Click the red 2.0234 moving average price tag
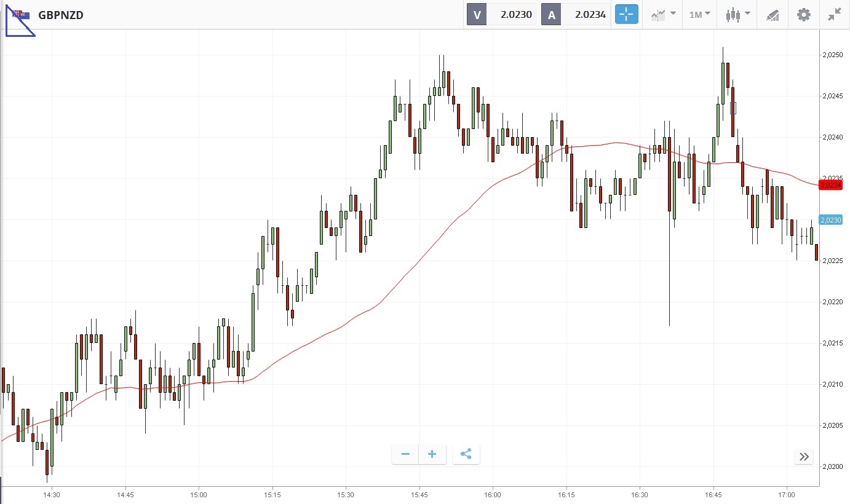This screenshot has height=504, width=850. (x=830, y=185)
